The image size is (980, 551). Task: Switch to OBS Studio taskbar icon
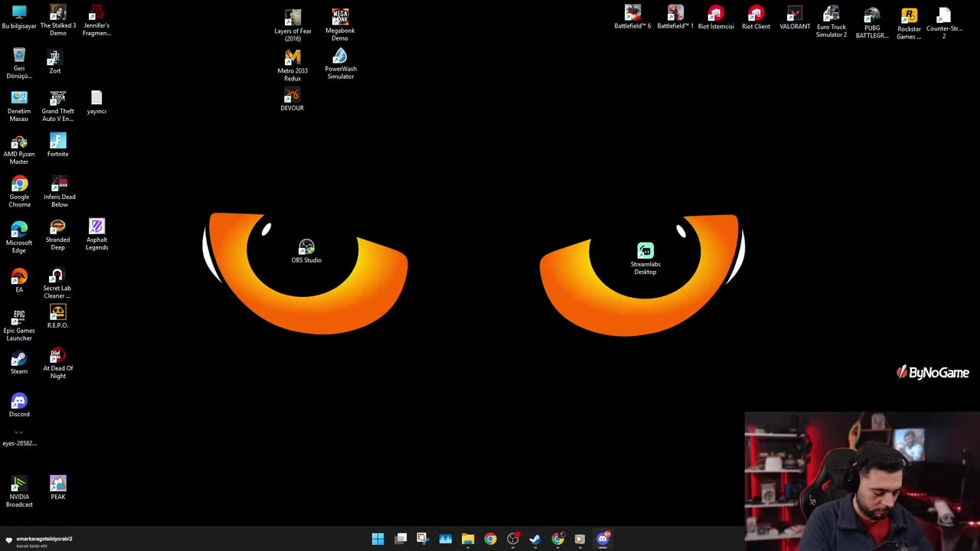(513, 539)
